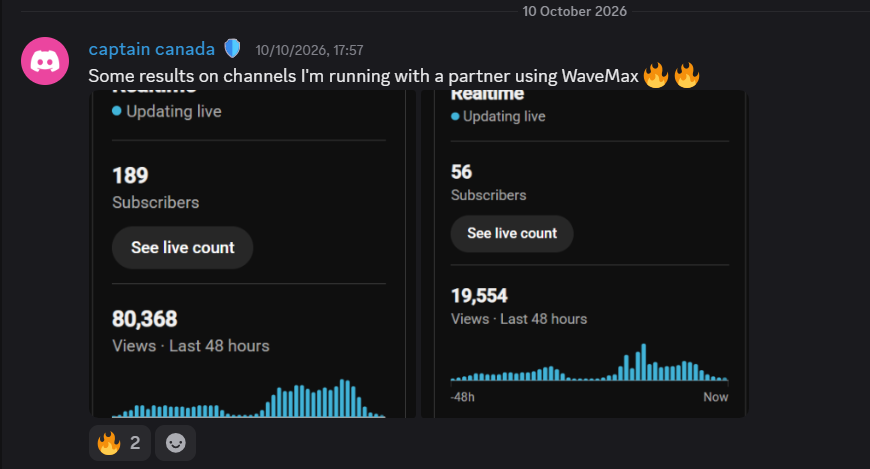Click the blue shield badge beside the username

coord(232,49)
